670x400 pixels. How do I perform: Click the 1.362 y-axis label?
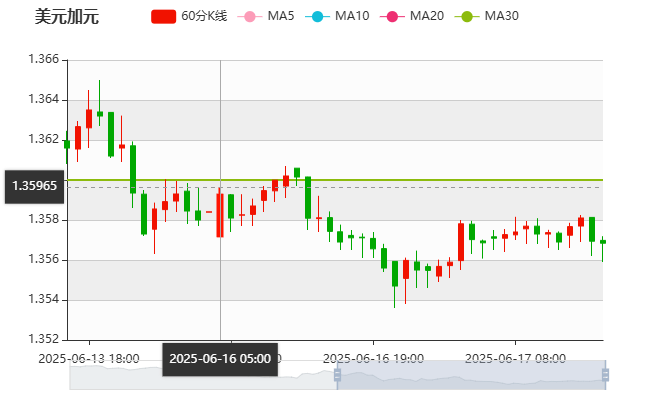click(44, 139)
